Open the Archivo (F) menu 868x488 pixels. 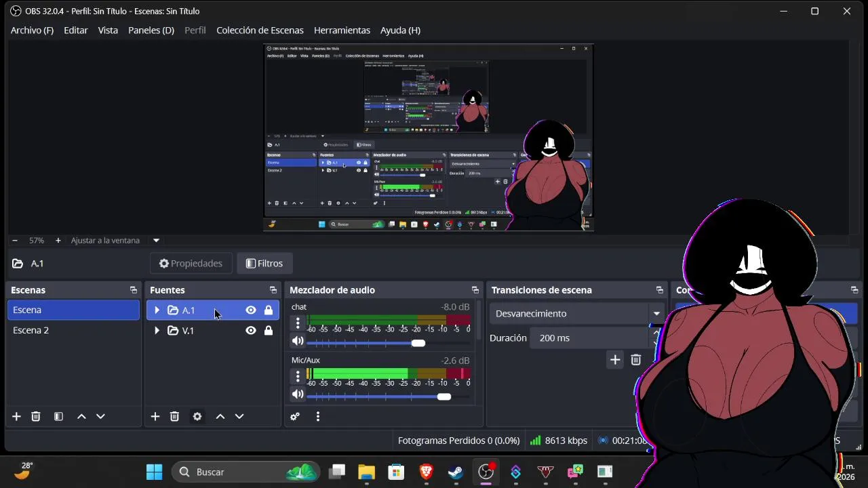coord(32,30)
